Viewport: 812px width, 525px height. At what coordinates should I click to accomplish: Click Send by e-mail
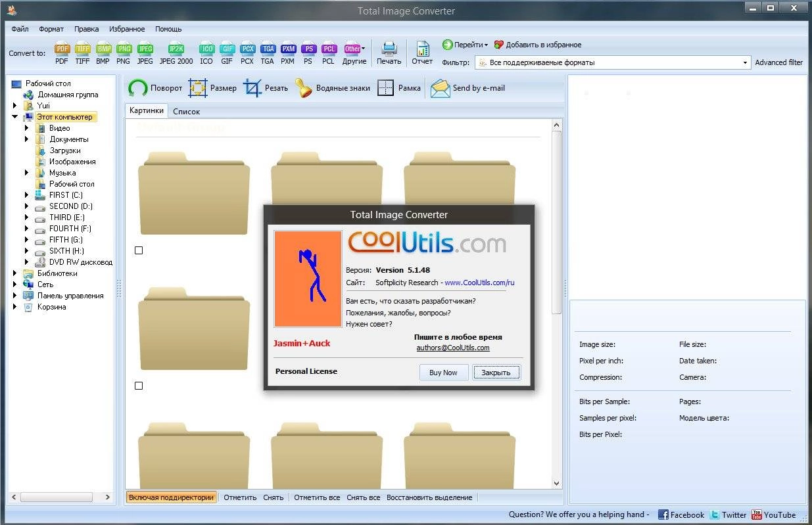coord(467,88)
